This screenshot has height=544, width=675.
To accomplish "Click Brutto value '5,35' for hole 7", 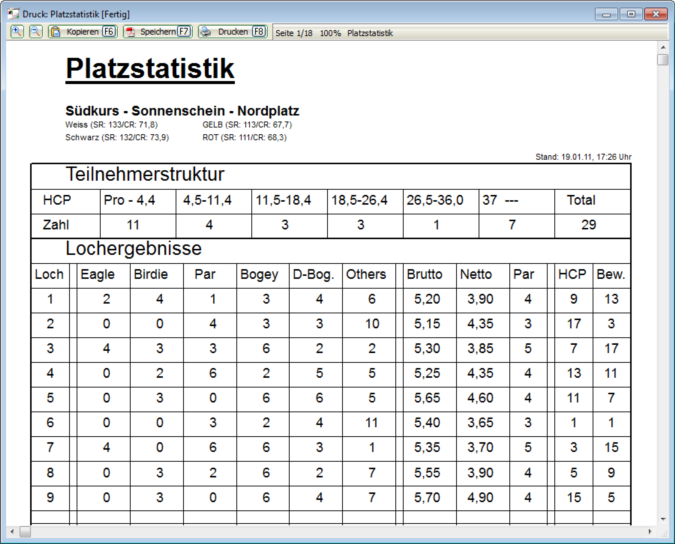I will tap(427, 448).
